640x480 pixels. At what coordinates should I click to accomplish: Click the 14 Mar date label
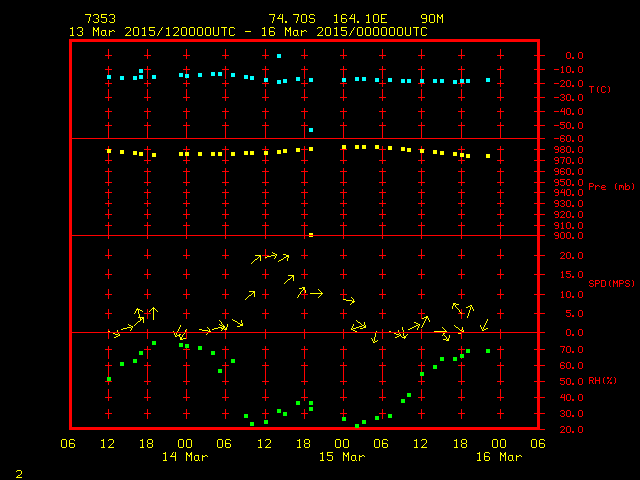pos(184,457)
